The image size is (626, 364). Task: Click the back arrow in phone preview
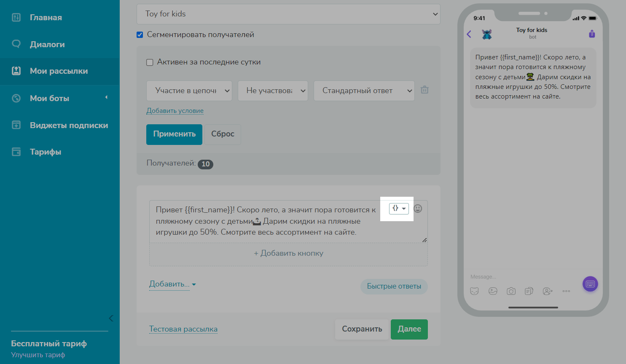469,34
